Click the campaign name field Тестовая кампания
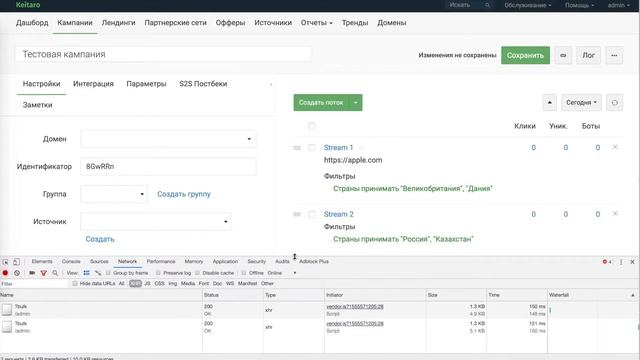The image size is (640, 360). click(x=163, y=54)
